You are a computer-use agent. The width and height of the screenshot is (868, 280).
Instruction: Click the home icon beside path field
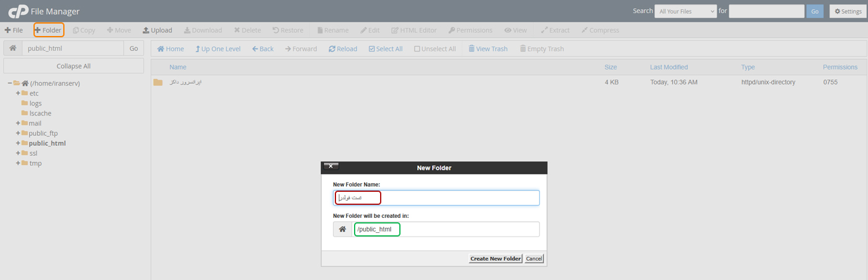tap(12, 48)
